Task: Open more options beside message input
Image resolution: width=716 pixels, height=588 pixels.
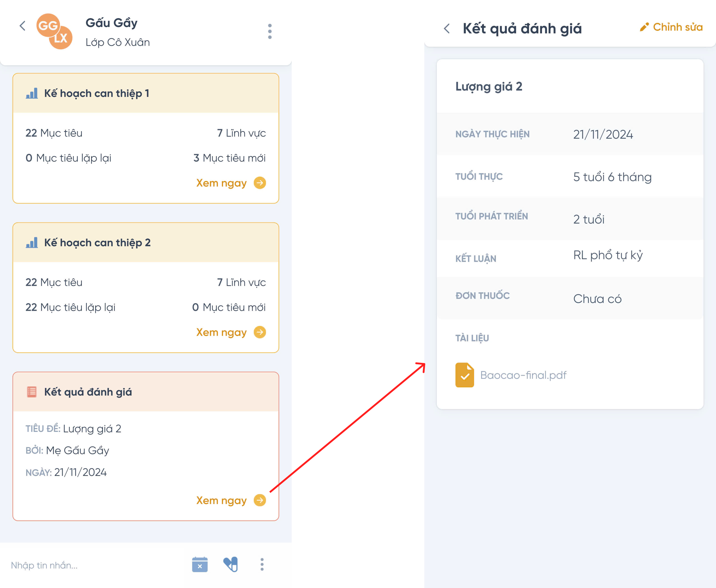Action: pos(262,565)
